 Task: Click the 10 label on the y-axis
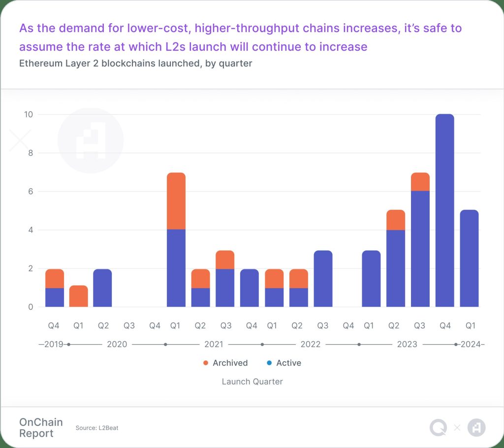tap(29, 114)
